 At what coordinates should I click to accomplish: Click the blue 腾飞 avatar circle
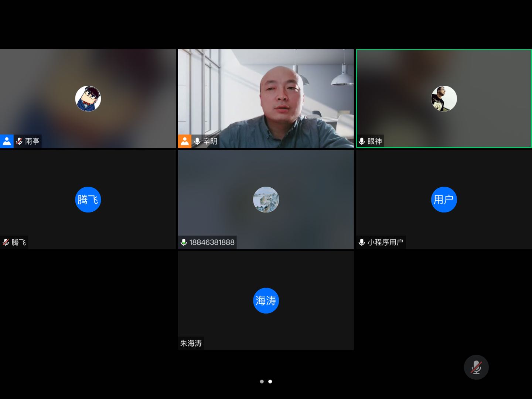[x=88, y=199]
